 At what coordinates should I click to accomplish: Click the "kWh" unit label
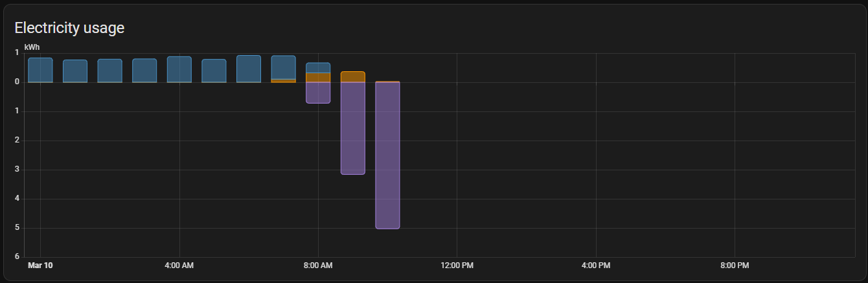click(32, 47)
